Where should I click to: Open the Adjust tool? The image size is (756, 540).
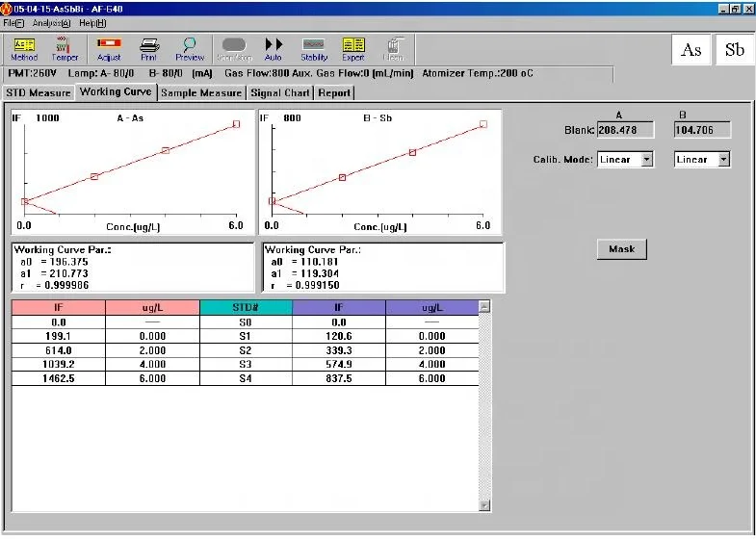point(109,49)
